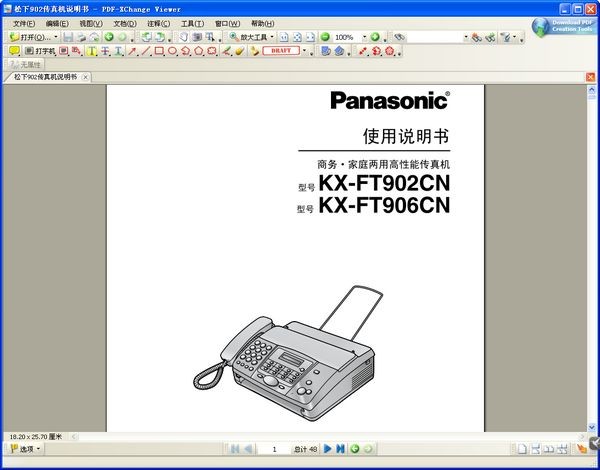Select the Oval drawing tool
Screen dimensions: 600x470
coord(172,51)
